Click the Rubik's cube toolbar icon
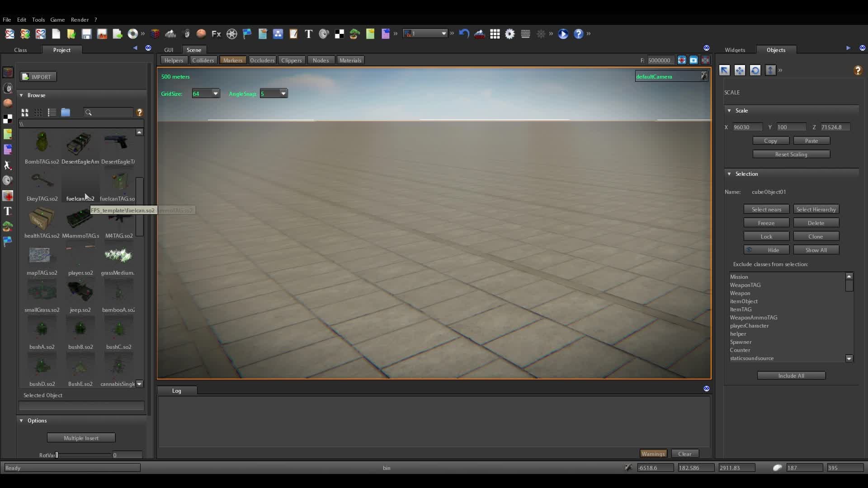868x488 pixels. 155,34
